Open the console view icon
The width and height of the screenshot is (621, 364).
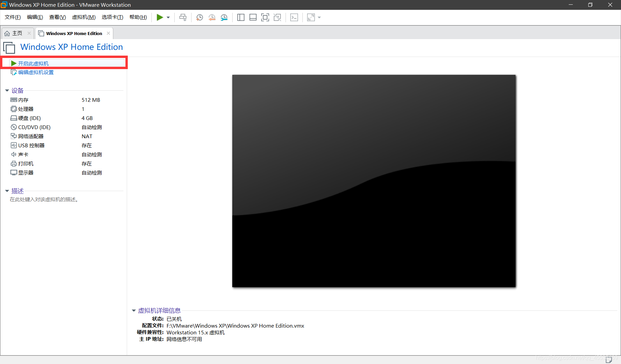tap(294, 18)
